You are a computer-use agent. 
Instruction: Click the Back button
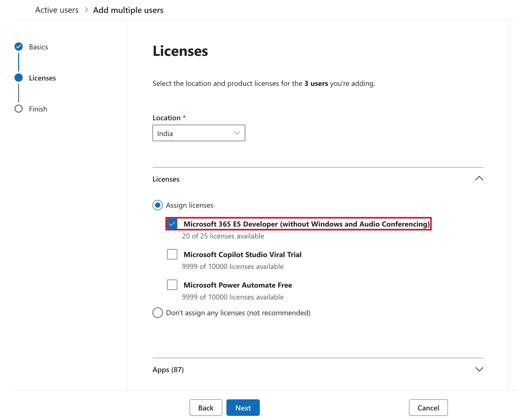click(x=206, y=408)
